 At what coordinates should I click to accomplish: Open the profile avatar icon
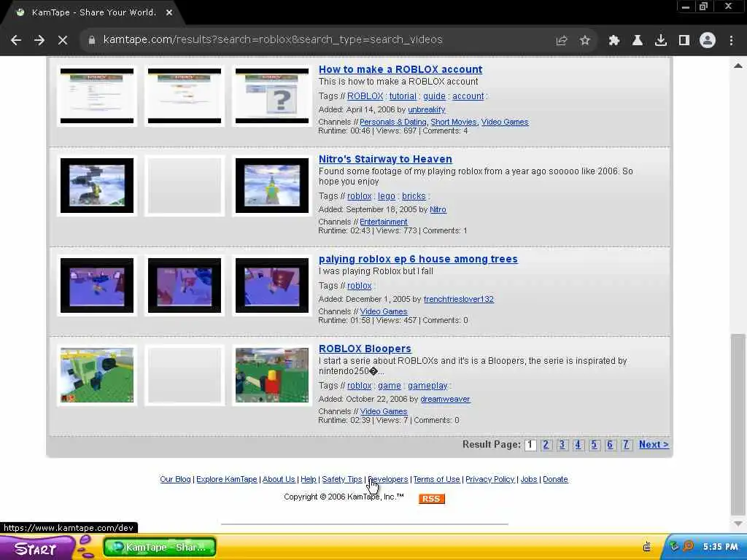pyautogui.click(x=708, y=41)
